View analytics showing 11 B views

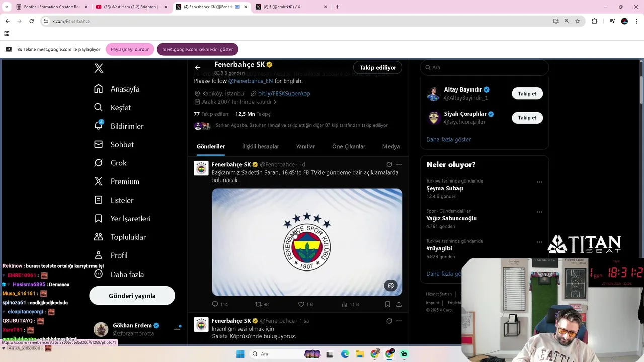click(350, 304)
